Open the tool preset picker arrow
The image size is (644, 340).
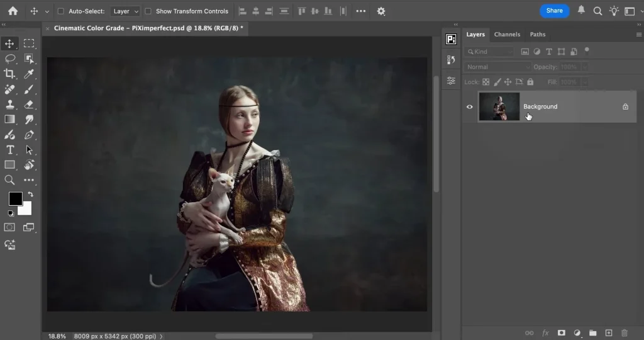click(x=47, y=11)
